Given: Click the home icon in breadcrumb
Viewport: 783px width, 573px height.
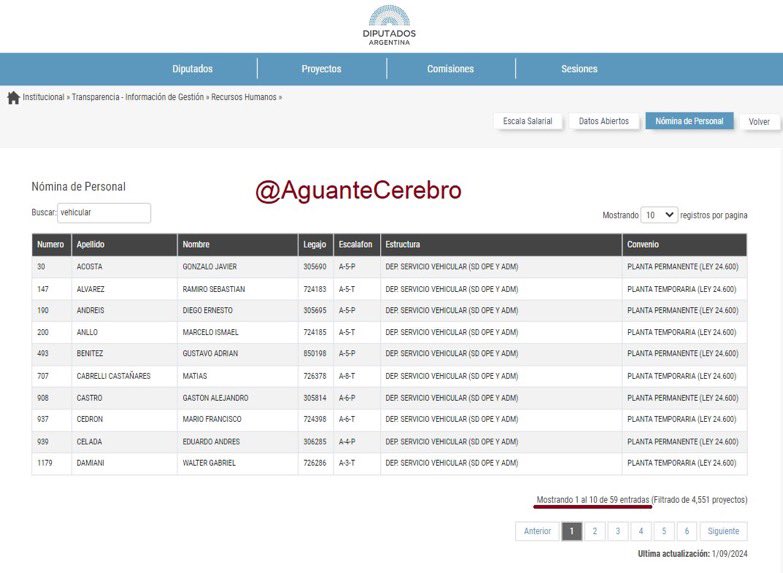Looking at the screenshot, I should [x=13, y=97].
